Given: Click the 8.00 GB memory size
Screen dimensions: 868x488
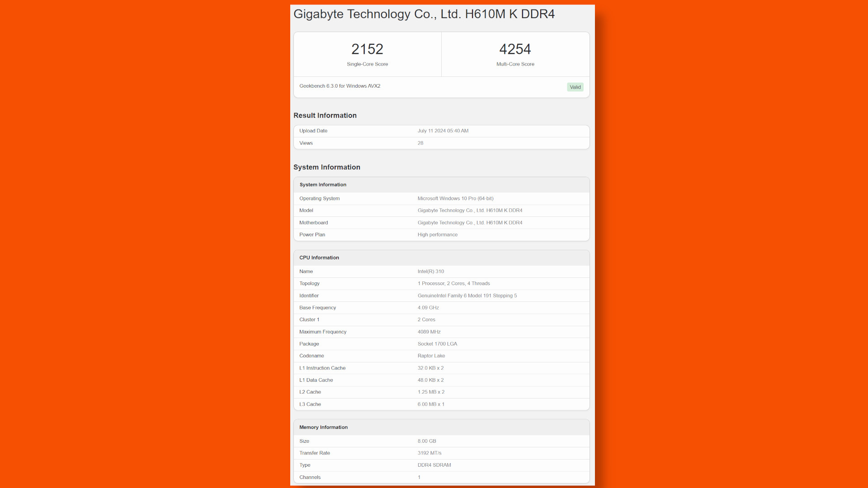Looking at the screenshot, I should click(x=427, y=441).
